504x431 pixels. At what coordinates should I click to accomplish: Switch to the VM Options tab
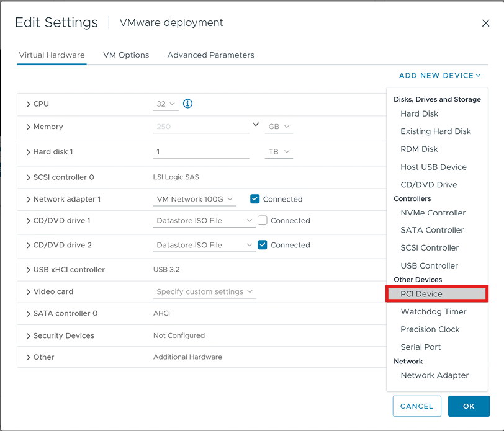[x=126, y=55]
